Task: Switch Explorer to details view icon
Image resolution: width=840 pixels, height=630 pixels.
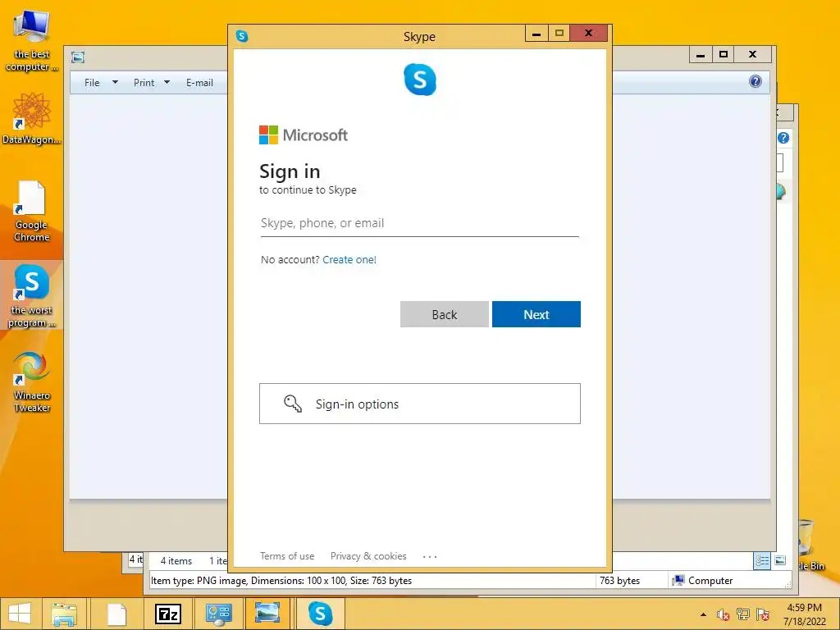Action: pyautogui.click(x=762, y=561)
